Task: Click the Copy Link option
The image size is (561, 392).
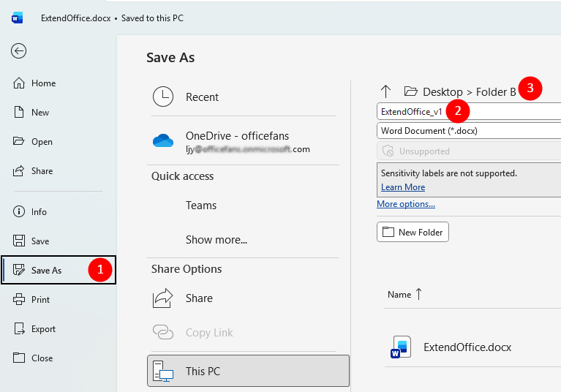Action: tap(209, 333)
